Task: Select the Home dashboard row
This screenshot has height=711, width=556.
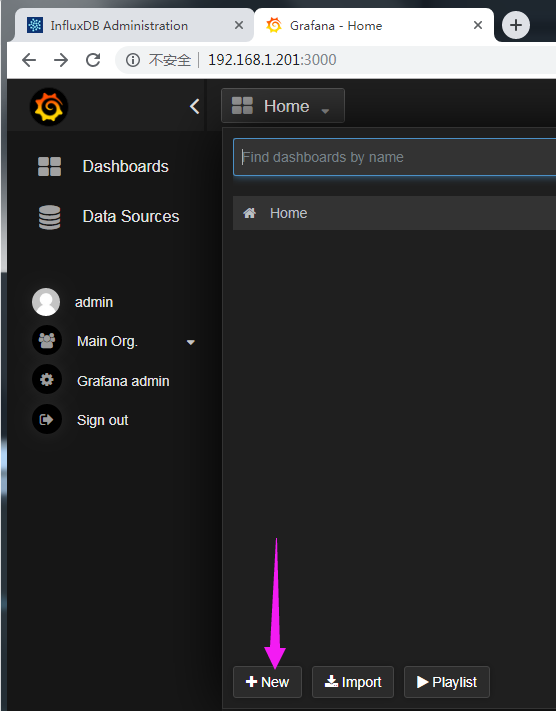Action: tap(394, 213)
